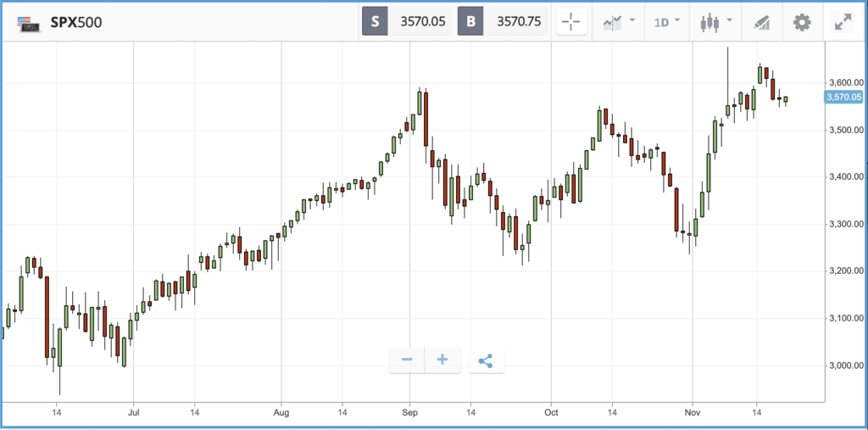Open the compare/indicators chart dropdown

[619, 22]
